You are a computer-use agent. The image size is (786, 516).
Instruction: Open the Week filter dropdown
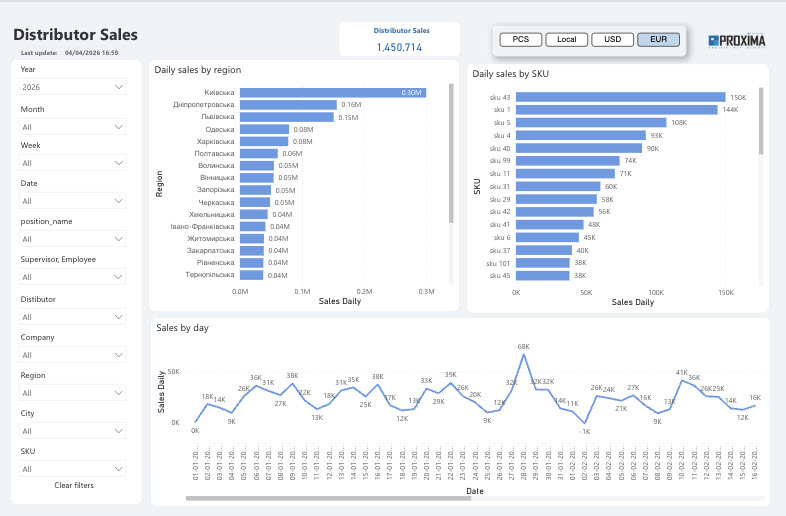73,163
